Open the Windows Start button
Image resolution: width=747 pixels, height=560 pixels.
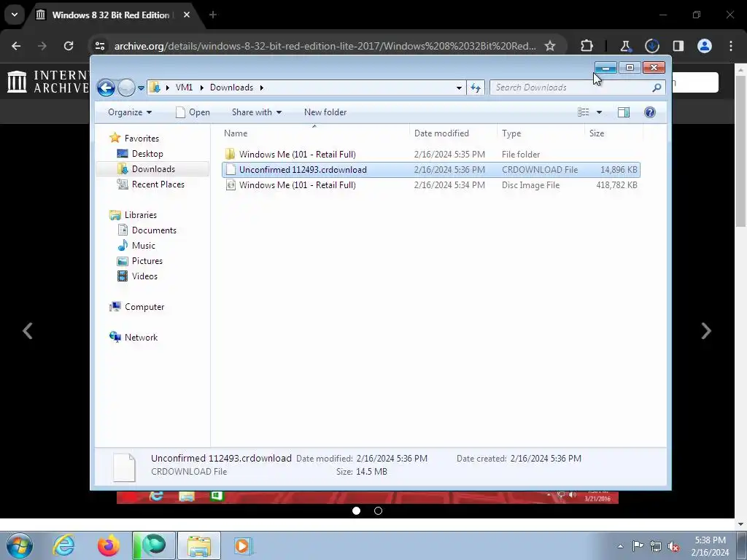[x=20, y=545]
